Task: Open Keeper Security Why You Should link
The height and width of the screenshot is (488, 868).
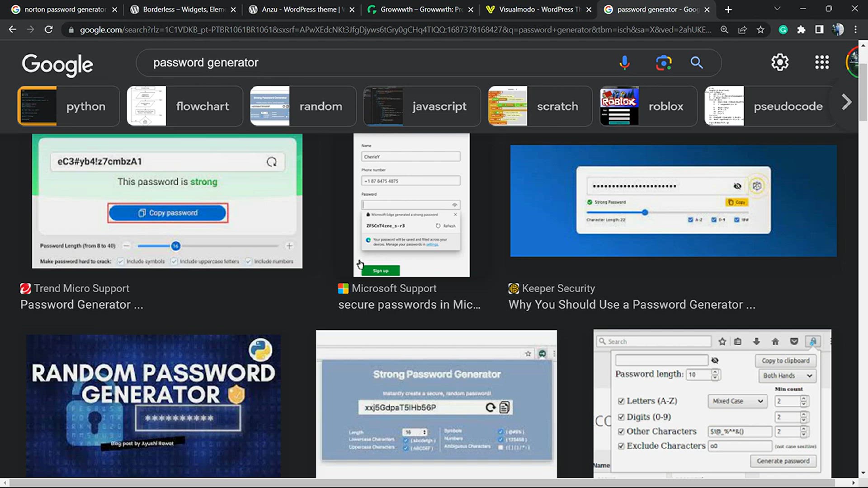Action: tap(632, 296)
